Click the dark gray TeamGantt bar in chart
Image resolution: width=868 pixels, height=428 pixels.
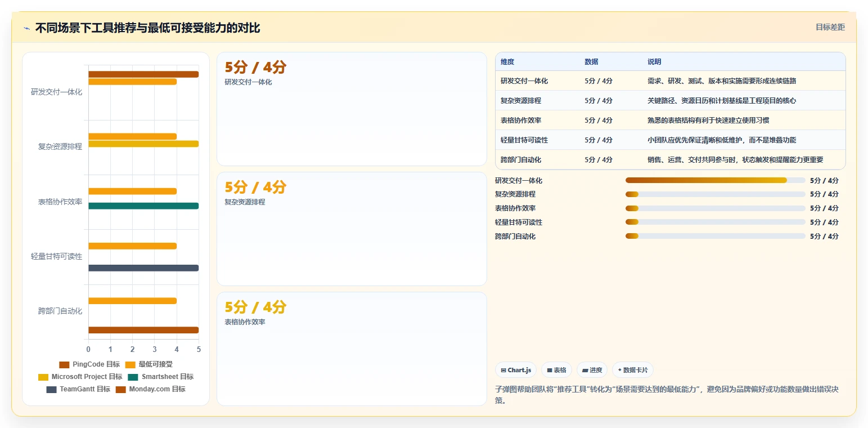click(143, 268)
